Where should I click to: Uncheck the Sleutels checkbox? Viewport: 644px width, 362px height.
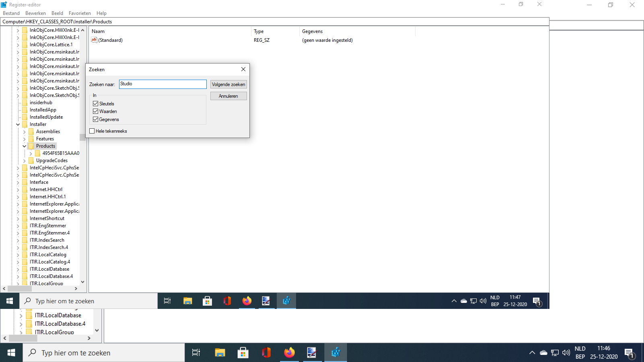[x=95, y=103]
